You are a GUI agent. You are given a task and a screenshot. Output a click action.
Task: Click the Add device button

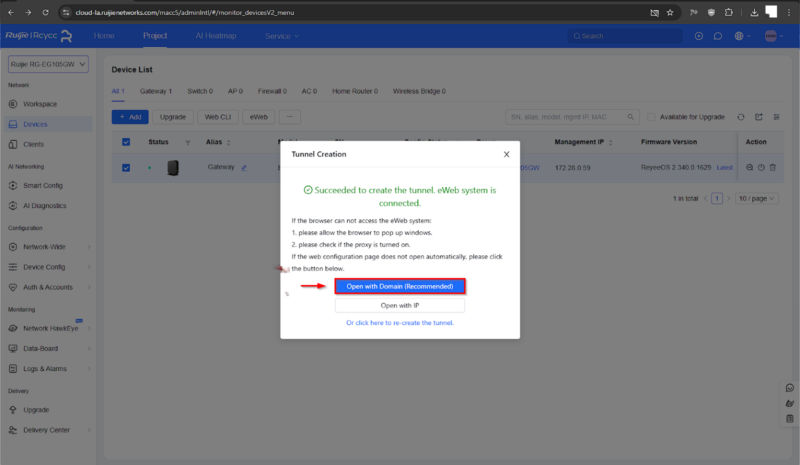[130, 117]
